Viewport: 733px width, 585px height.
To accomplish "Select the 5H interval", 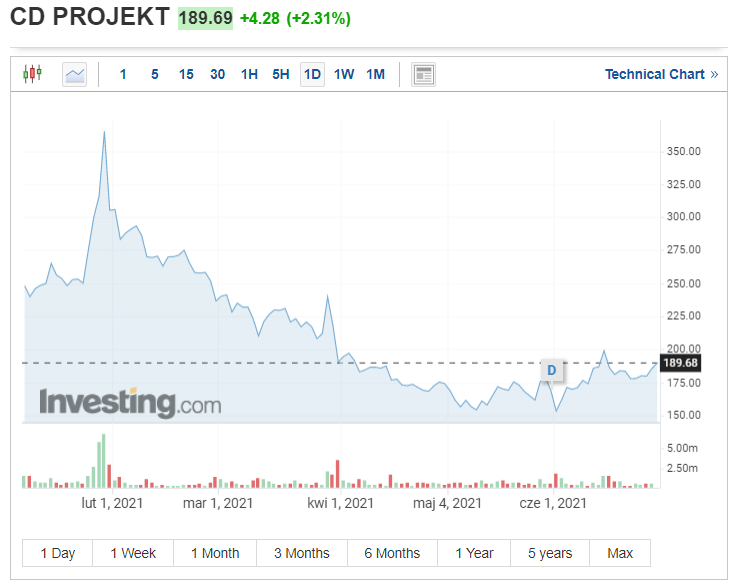I will 281,74.
